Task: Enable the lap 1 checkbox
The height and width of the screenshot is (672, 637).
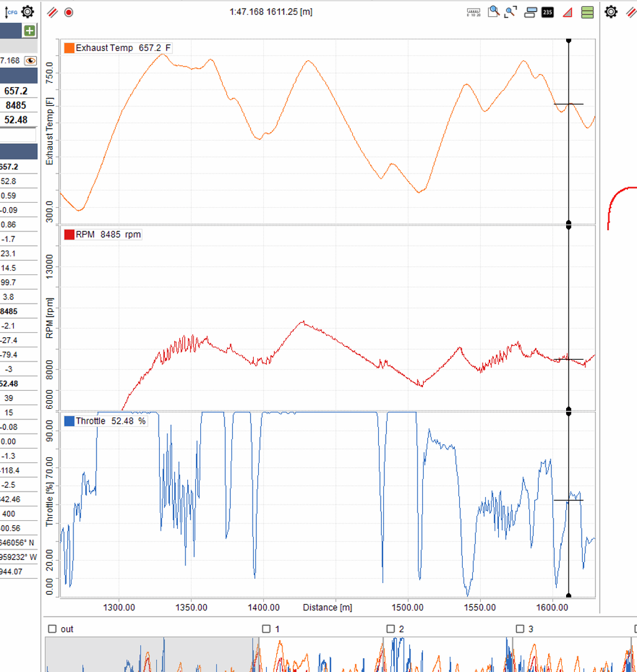Action: click(x=266, y=628)
